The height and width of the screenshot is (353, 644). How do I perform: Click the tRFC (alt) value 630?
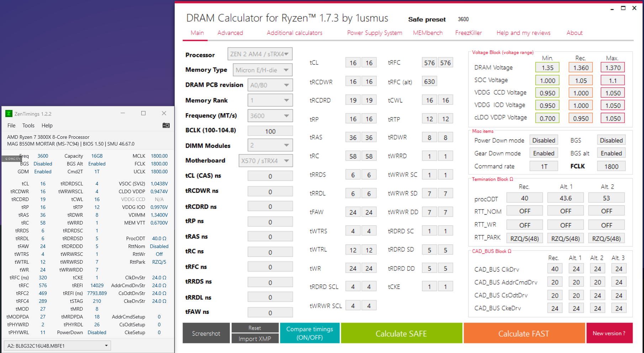coord(429,81)
